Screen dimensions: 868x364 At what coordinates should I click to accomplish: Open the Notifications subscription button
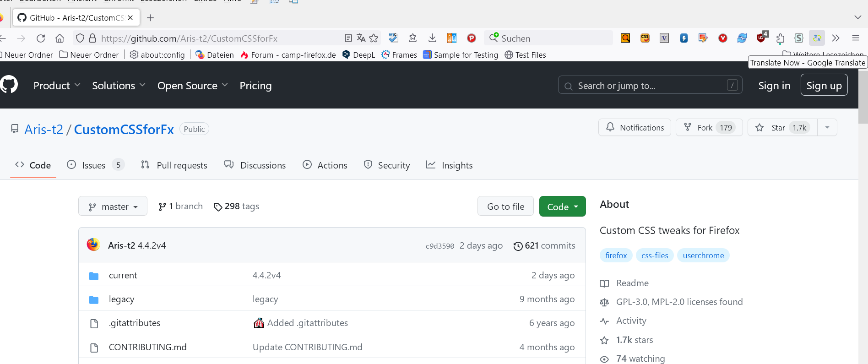click(x=635, y=128)
